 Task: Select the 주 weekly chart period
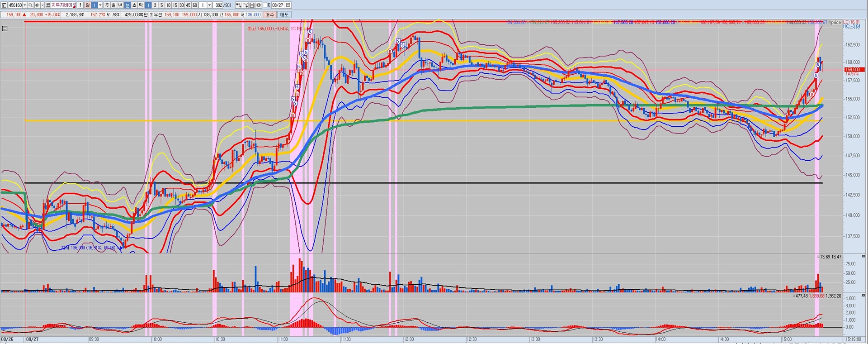[107, 5]
